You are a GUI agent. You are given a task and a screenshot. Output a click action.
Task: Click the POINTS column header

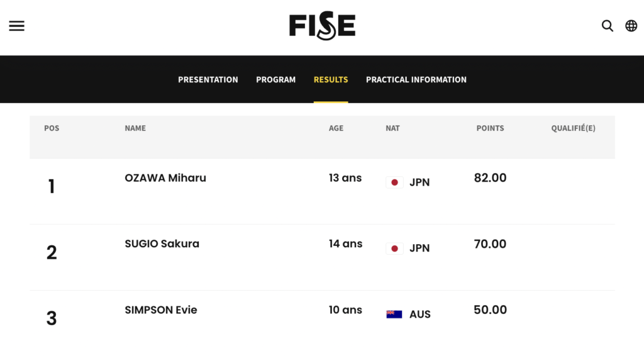pyautogui.click(x=490, y=128)
